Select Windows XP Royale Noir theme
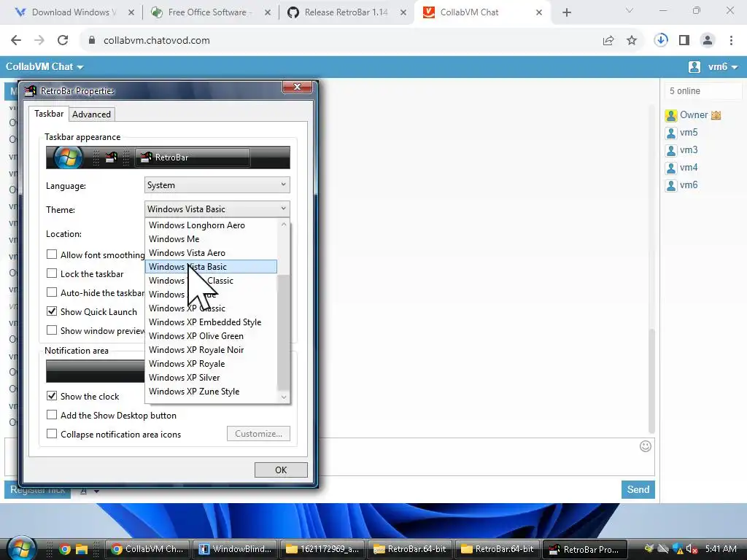The image size is (747, 560). tap(211, 349)
